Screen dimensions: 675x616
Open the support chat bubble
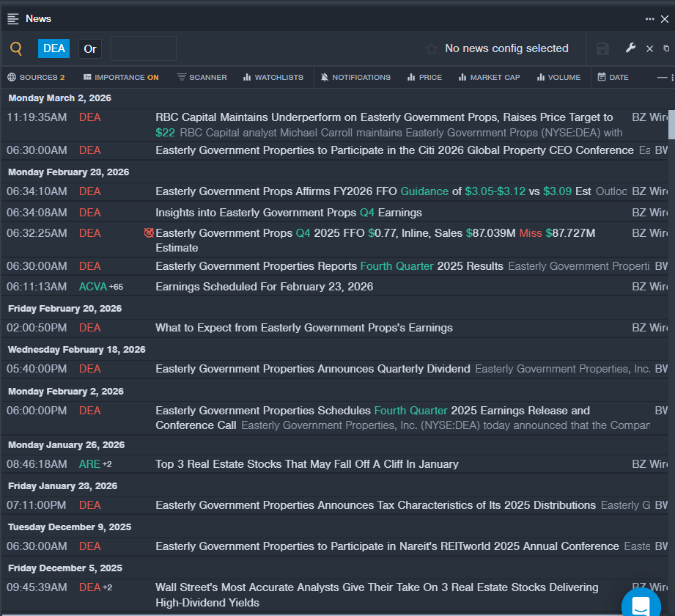click(x=641, y=605)
